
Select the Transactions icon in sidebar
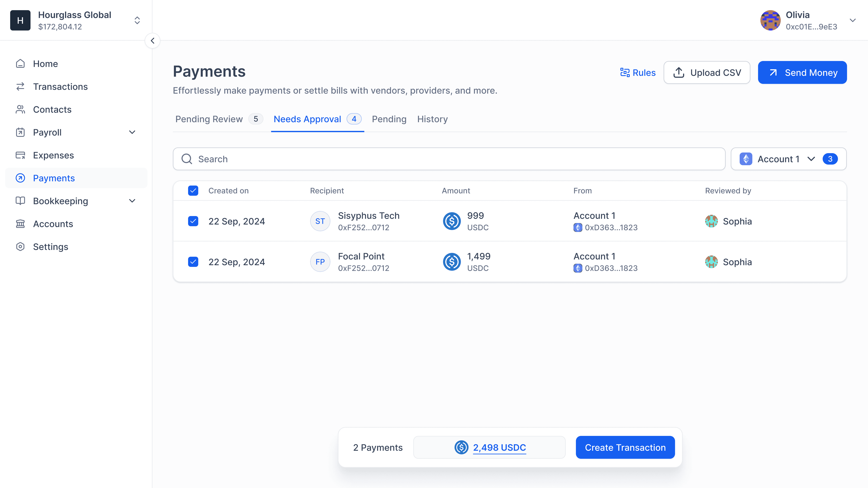tap(20, 87)
